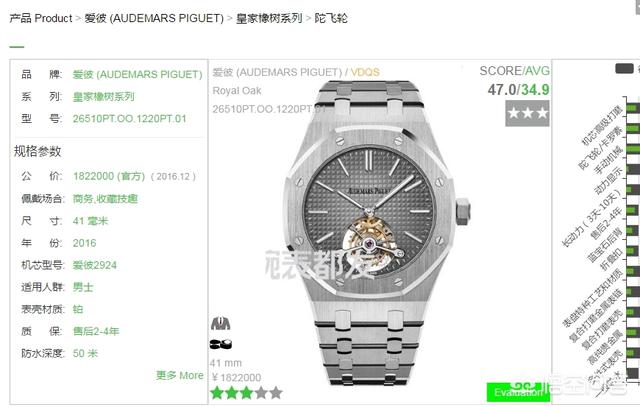Select 陀飞轮 breadcrumb item

pos(331,18)
